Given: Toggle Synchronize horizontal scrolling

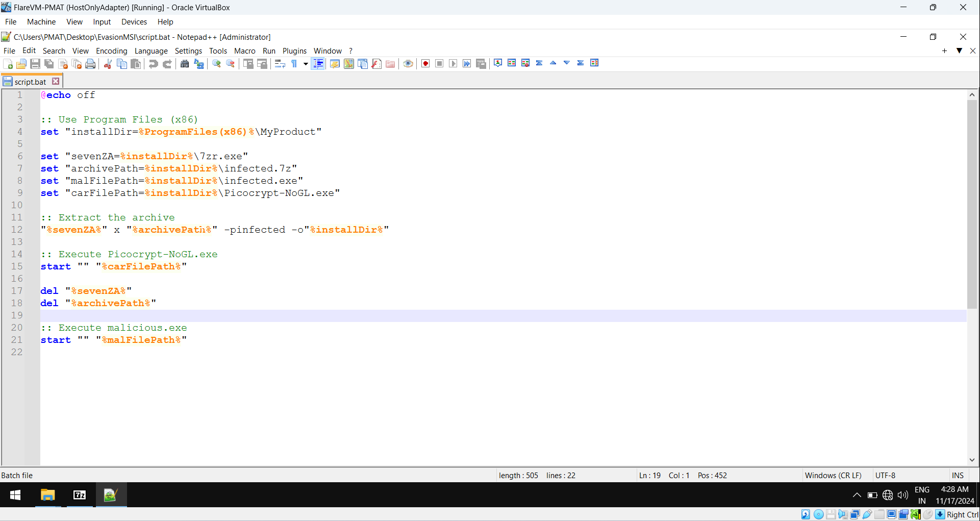Looking at the screenshot, I should tap(262, 64).
